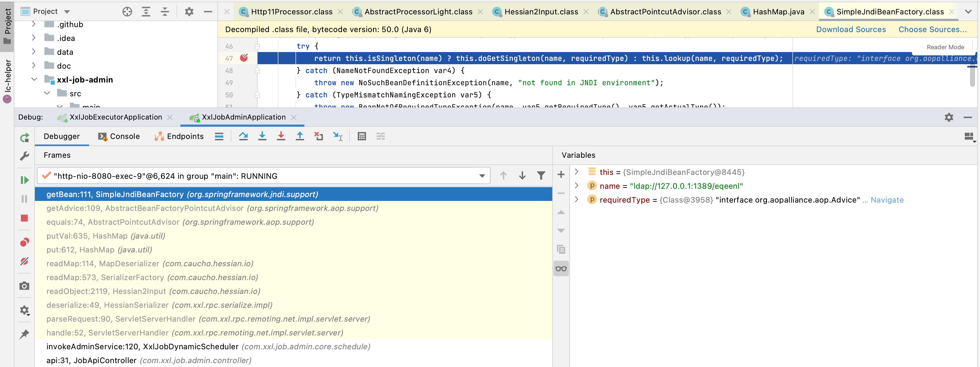Expand the requiredType variable node
This screenshot has height=367, width=980.
point(576,200)
